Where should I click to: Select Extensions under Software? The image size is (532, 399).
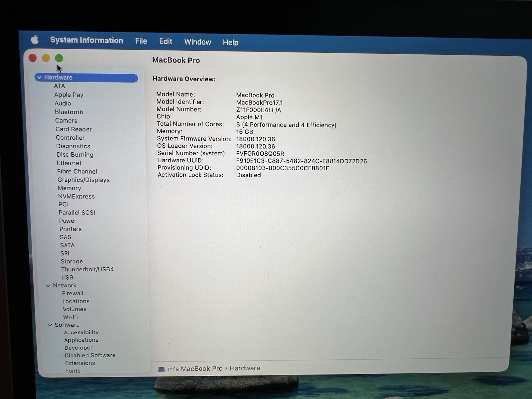click(x=80, y=363)
